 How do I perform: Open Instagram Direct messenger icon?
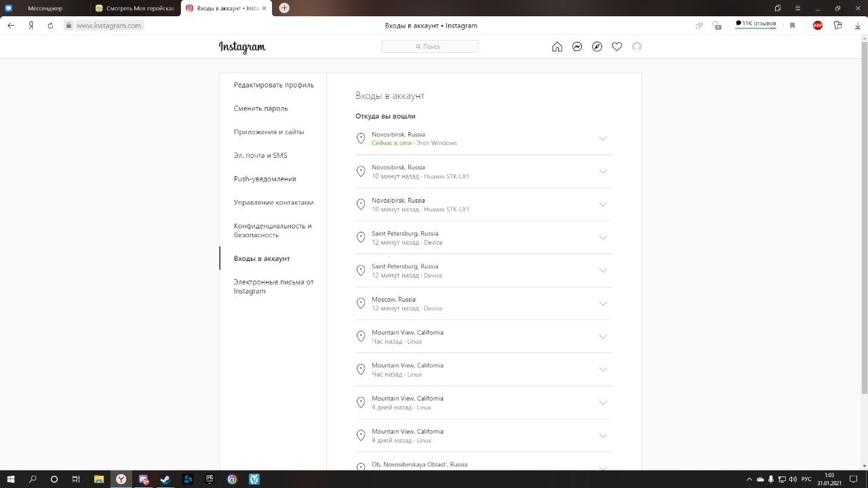pyautogui.click(x=577, y=47)
